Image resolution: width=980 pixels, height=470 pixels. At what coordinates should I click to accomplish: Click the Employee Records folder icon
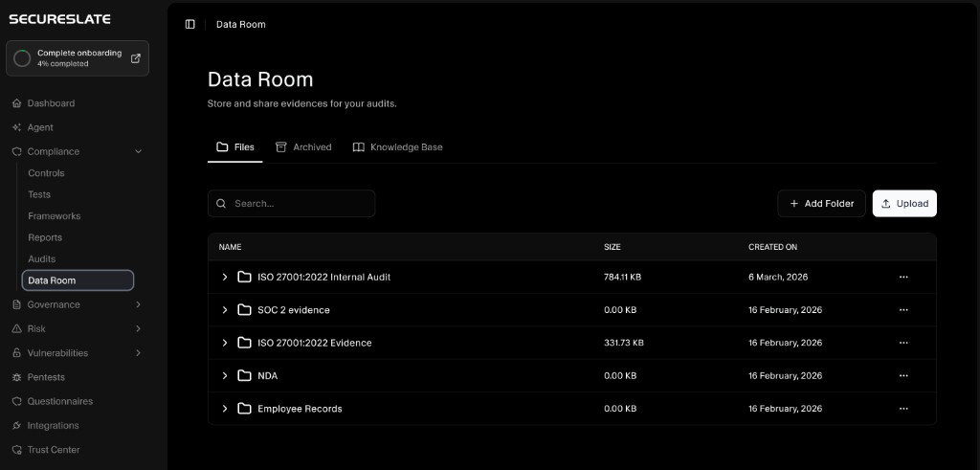pyautogui.click(x=244, y=409)
